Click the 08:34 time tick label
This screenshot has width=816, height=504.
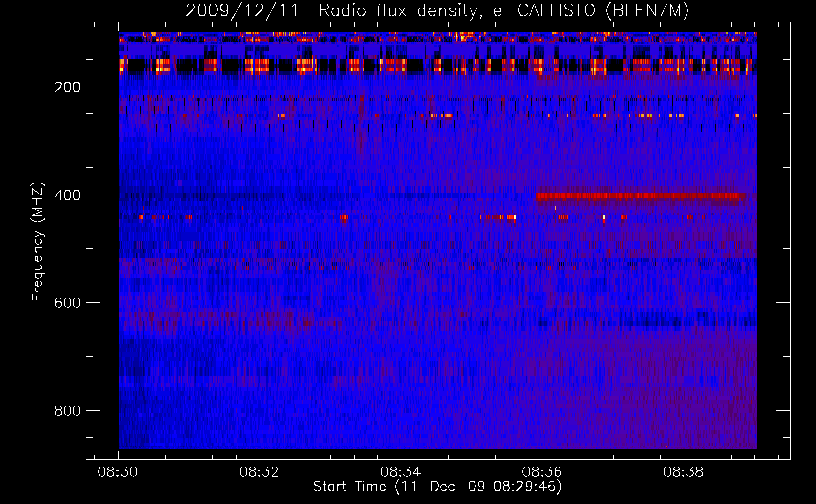[401, 472]
